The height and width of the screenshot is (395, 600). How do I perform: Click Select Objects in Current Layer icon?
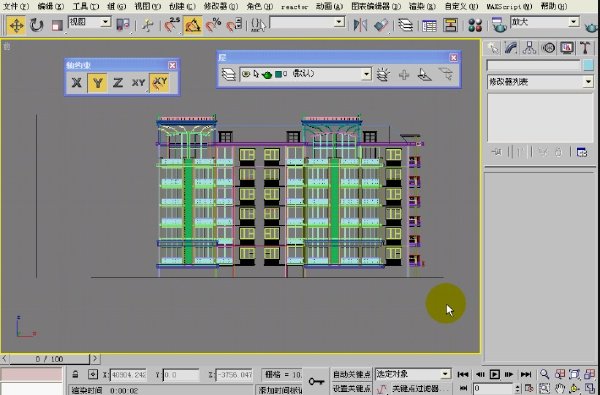click(424, 74)
